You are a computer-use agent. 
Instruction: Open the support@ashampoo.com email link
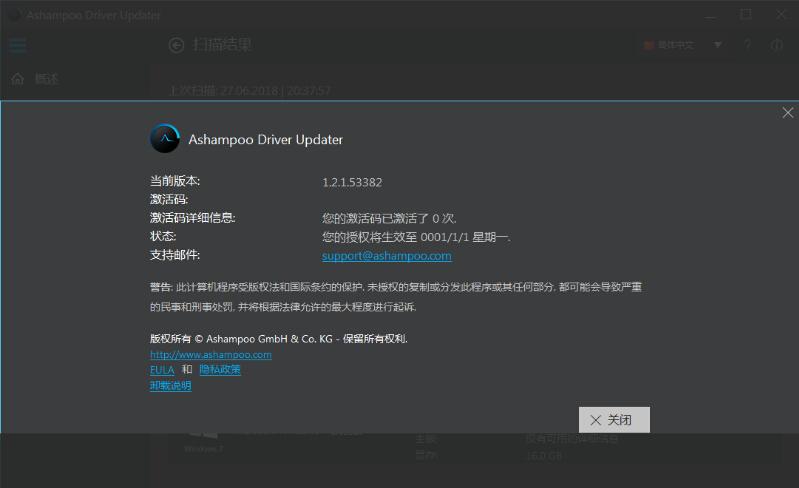386,256
